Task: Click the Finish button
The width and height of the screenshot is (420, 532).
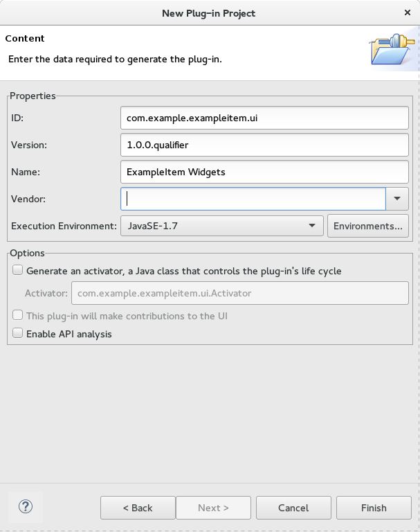Action: [374, 508]
